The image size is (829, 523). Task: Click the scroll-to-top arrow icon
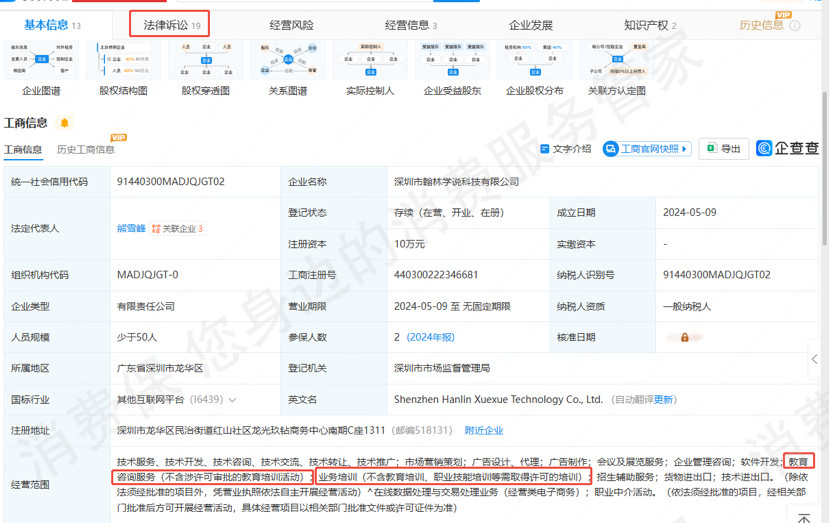coord(805,518)
